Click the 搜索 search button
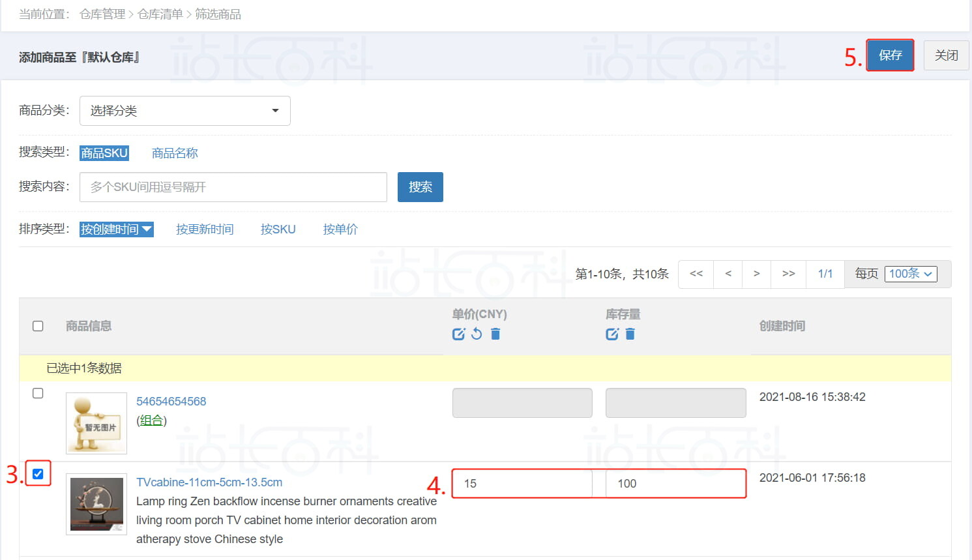Screen dimensions: 972x560 point(420,187)
